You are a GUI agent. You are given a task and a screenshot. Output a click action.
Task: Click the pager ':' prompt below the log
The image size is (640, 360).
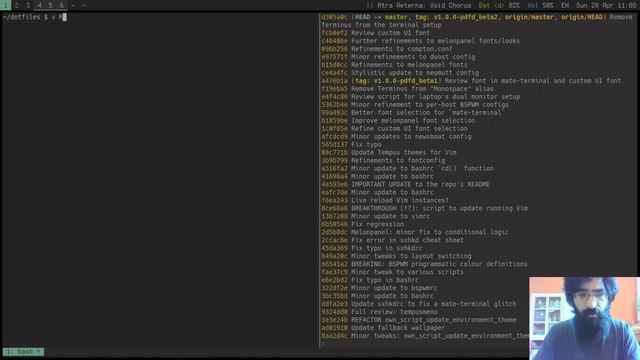323,344
